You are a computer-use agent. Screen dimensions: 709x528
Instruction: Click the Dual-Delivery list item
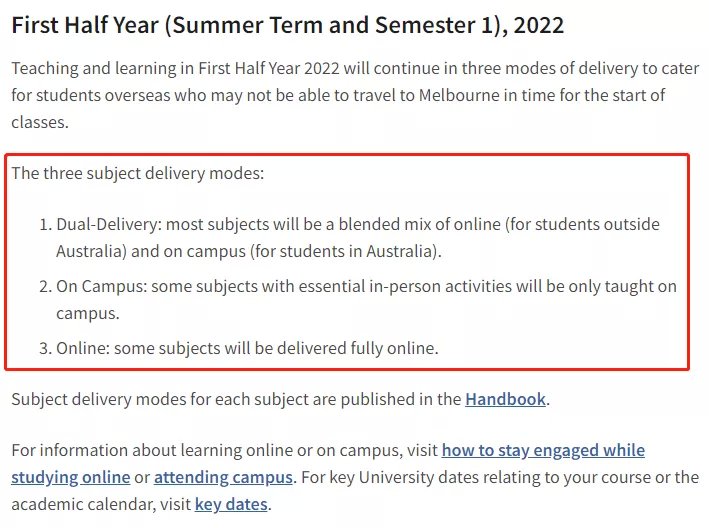[358, 238]
